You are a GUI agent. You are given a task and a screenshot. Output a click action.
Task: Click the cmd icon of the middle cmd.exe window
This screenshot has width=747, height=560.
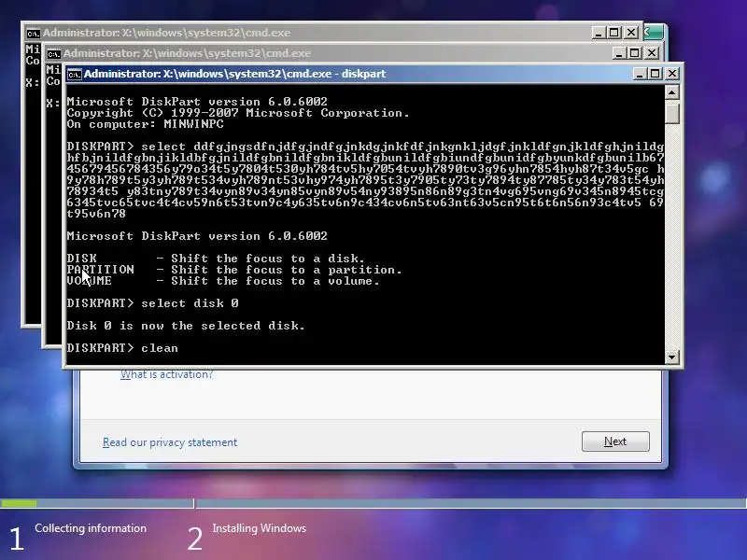[x=53, y=54]
